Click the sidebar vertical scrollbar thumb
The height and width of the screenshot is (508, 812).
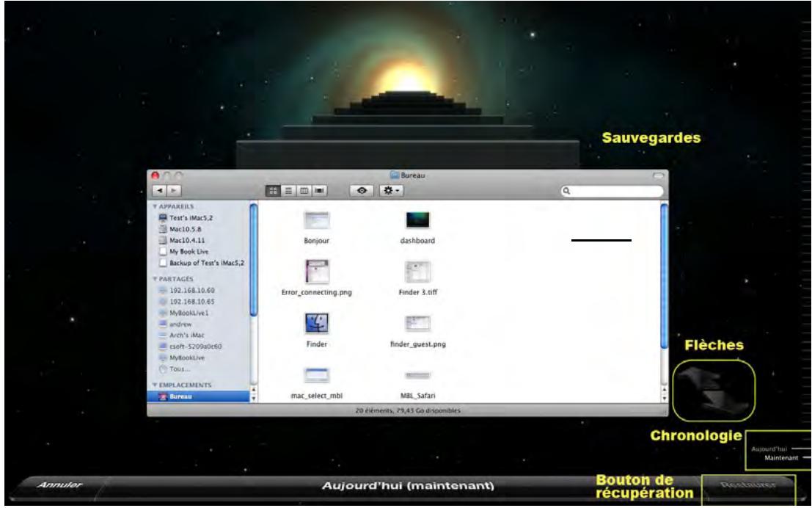click(254, 259)
